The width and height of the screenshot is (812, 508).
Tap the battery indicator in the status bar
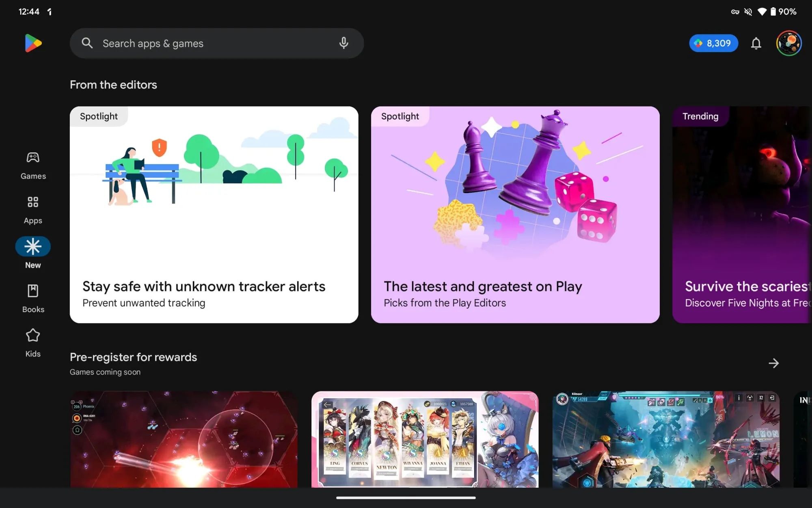tap(774, 11)
